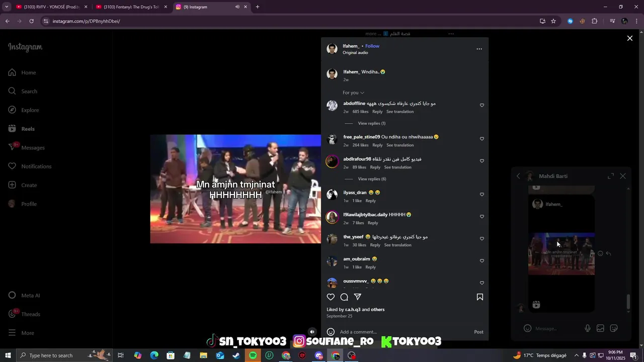Toggle video sound with speaker icon
This screenshot has height=362, width=644.
click(312, 332)
